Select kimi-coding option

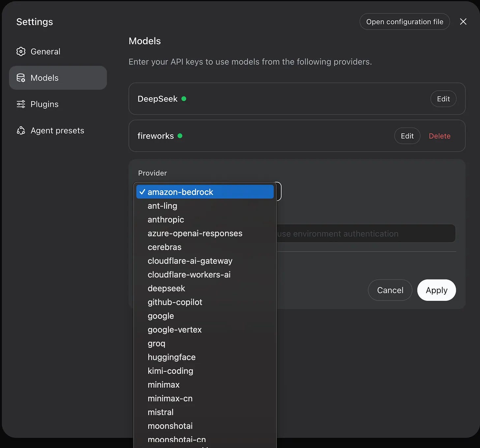point(205,371)
